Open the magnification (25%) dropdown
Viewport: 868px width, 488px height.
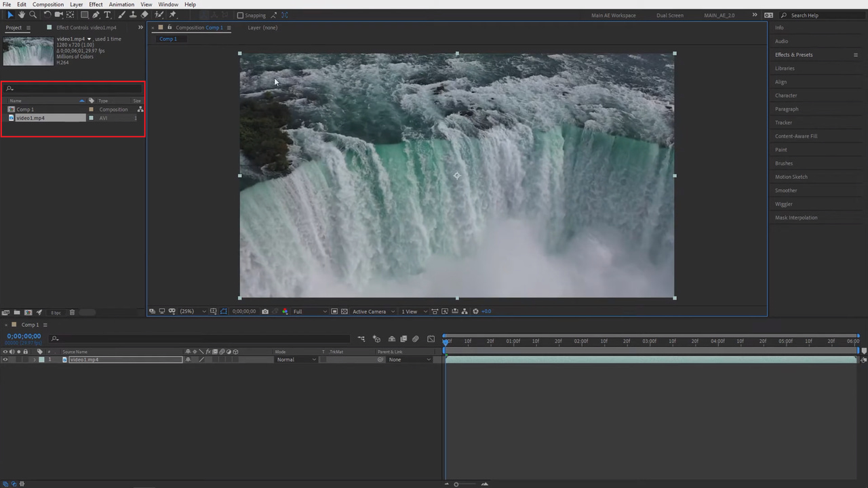click(x=194, y=312)
